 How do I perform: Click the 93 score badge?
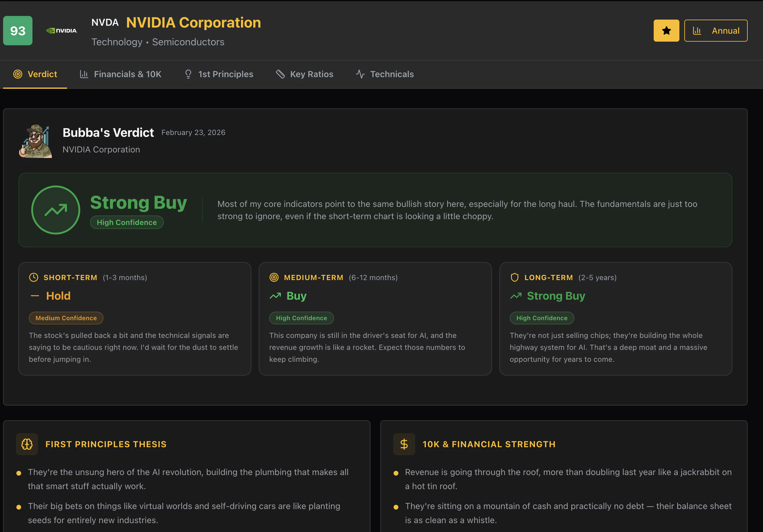tap(18, 31)
